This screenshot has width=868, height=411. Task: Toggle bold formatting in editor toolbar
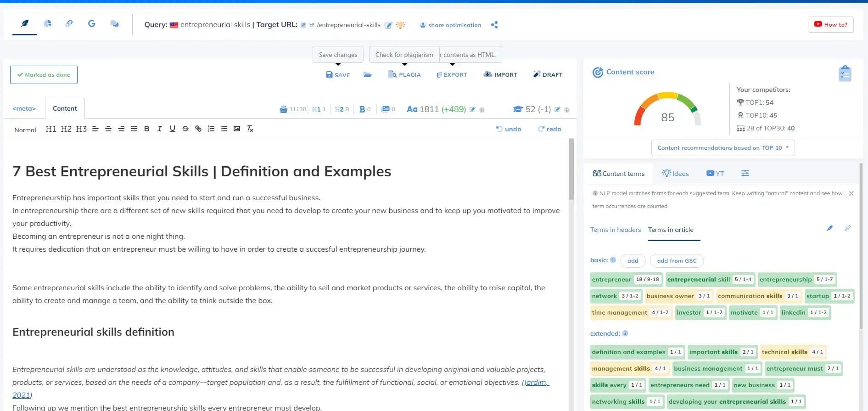click(x=147, y=129)
